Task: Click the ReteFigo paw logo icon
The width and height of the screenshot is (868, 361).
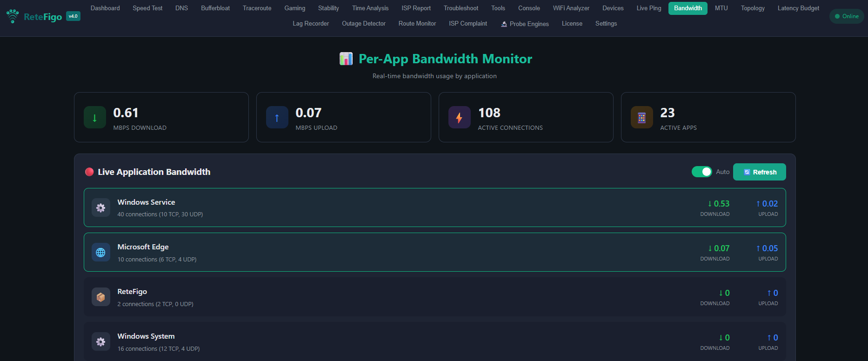Action: (x=13, y=16)
